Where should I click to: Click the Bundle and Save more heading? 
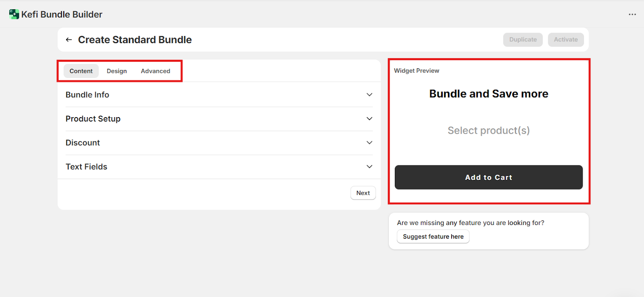tap(489, 94)
